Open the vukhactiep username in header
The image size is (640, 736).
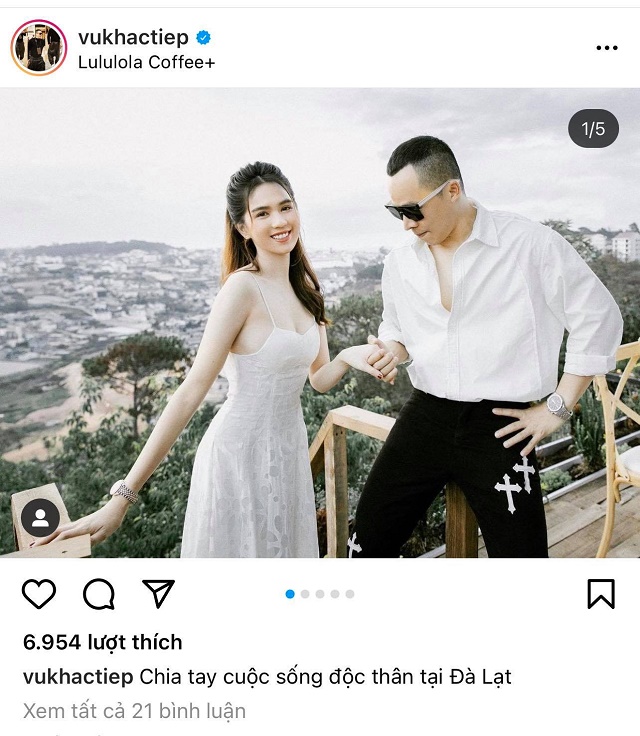133,37
